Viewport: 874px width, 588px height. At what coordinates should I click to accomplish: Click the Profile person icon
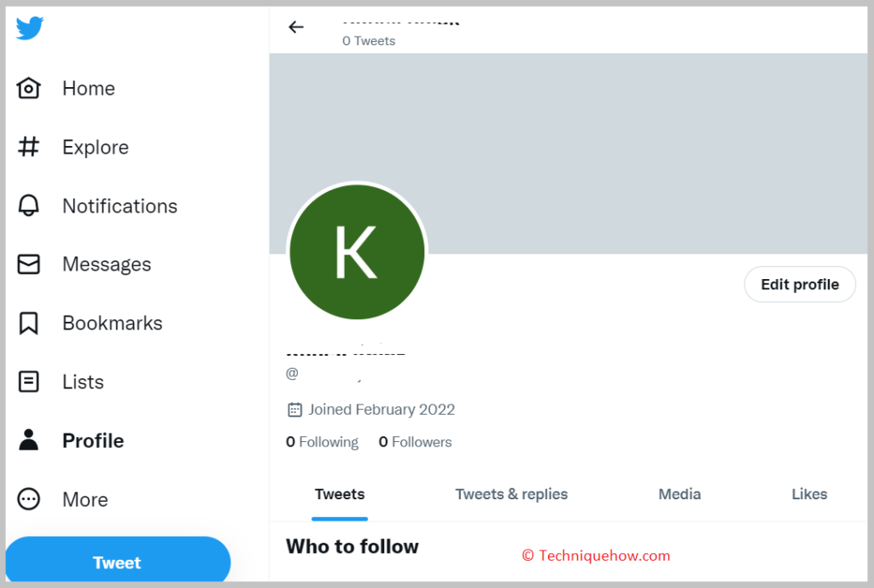coord(28,440)
